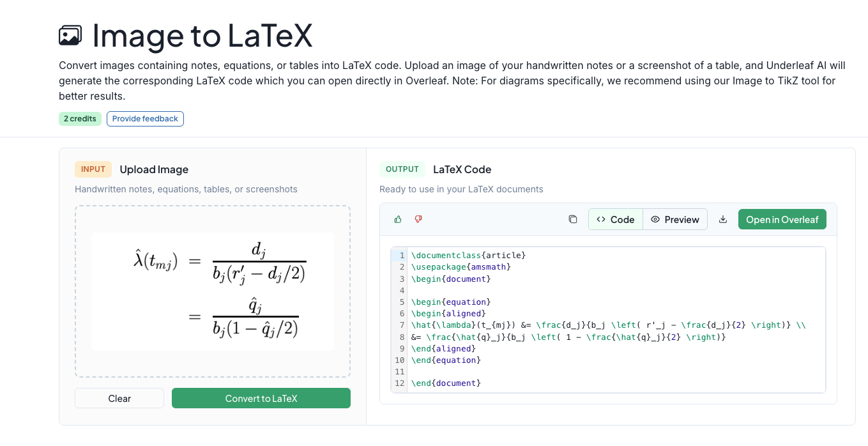Click the picture icon beside the page title
Screen dimensions: 868x446
pos(70,36)
